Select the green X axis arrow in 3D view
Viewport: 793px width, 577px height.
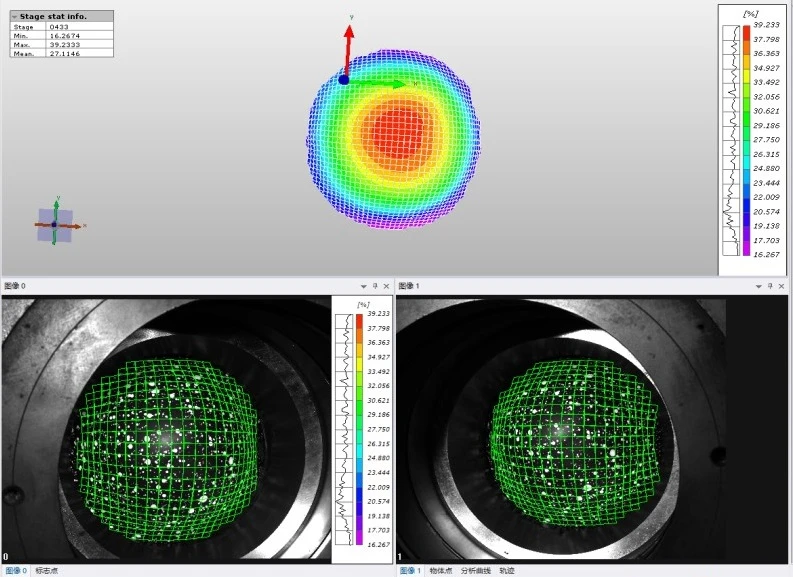[x=377, y=83]
